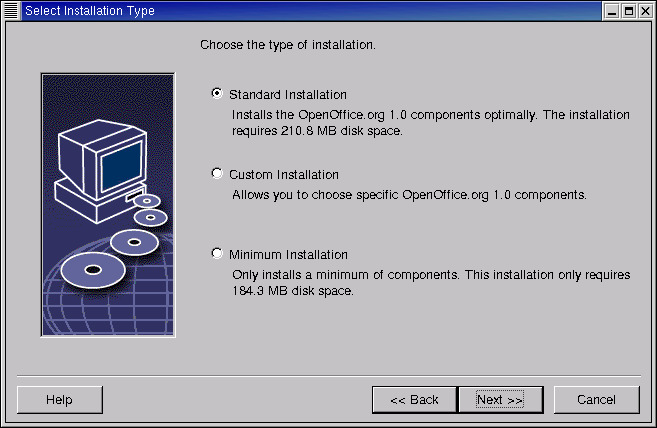The width and height of the screenshot is (657, 428).
Task: Click the Select Installation Type title bar
Action: 300,10
